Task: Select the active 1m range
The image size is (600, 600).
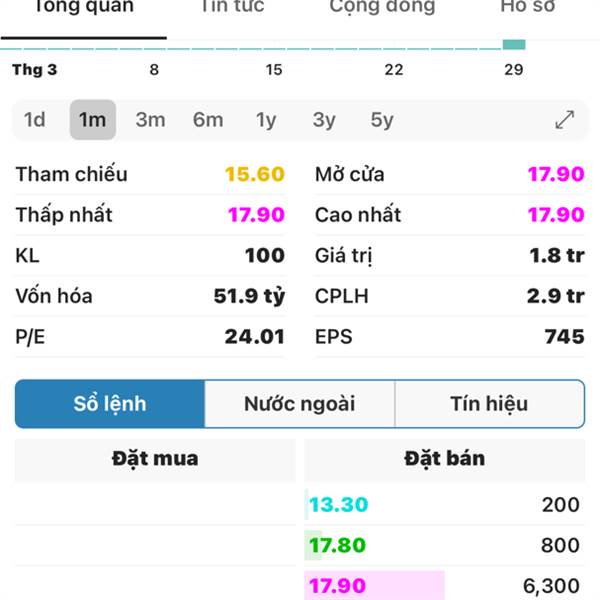Action: (x=93, y=120)
